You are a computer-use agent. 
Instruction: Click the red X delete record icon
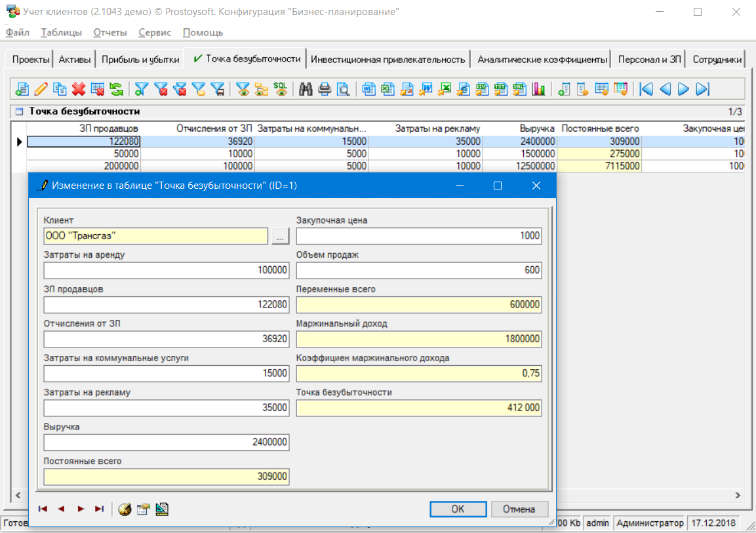coord(79,89)
